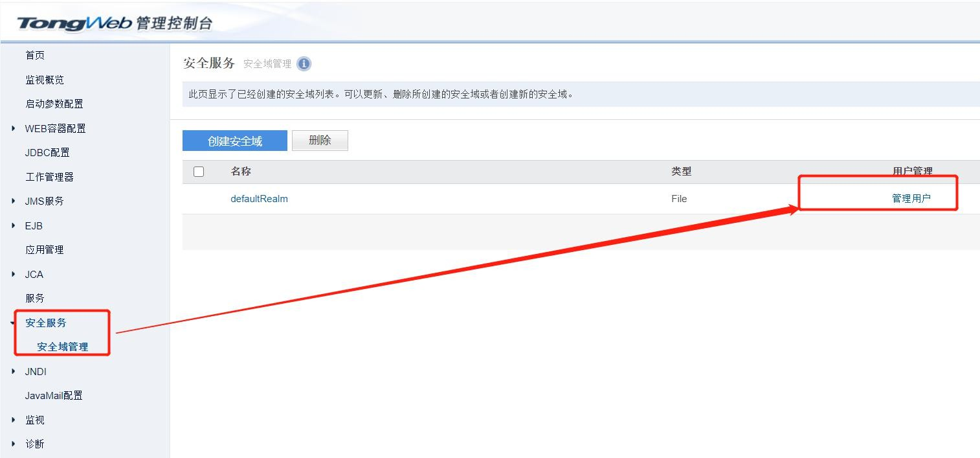Check the select-all checkbox in the realm table
Viewport: 980px width, 458px height.
(199, 171)
